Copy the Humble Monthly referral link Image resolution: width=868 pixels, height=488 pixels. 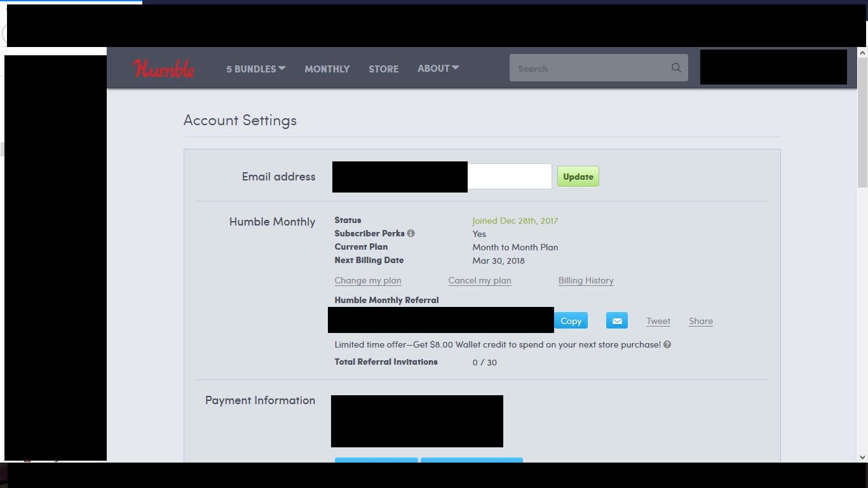571,321
